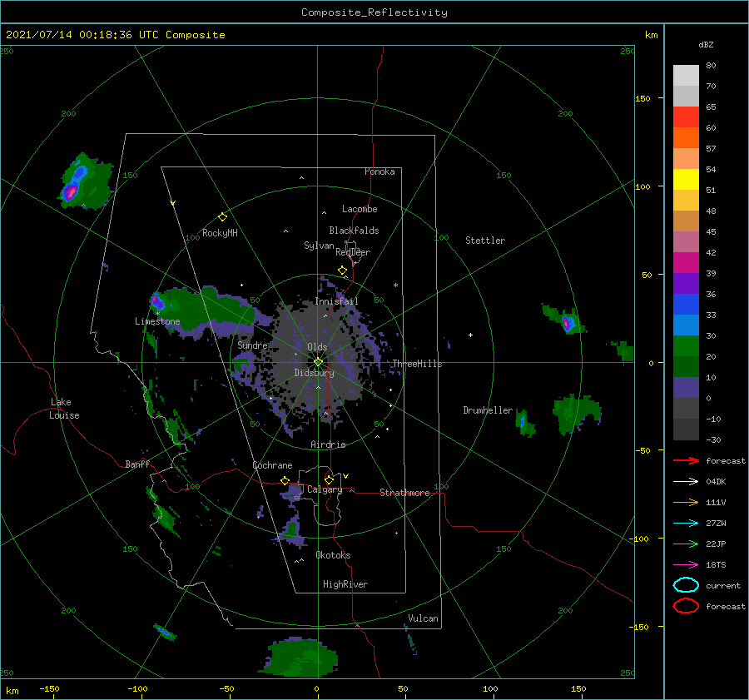
Task: Click the magenta storm cell in far northwest
Action: [71, 191]
